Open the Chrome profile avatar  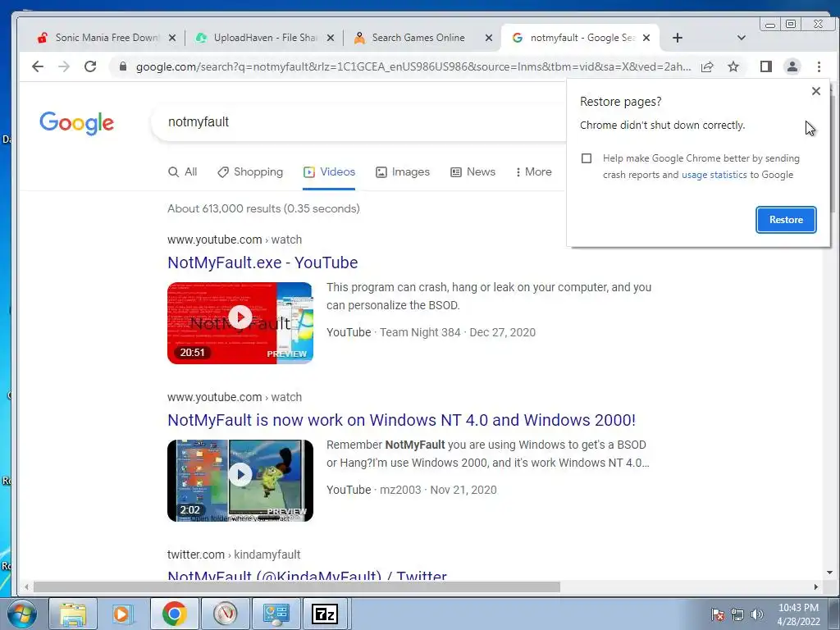(792, 66)
